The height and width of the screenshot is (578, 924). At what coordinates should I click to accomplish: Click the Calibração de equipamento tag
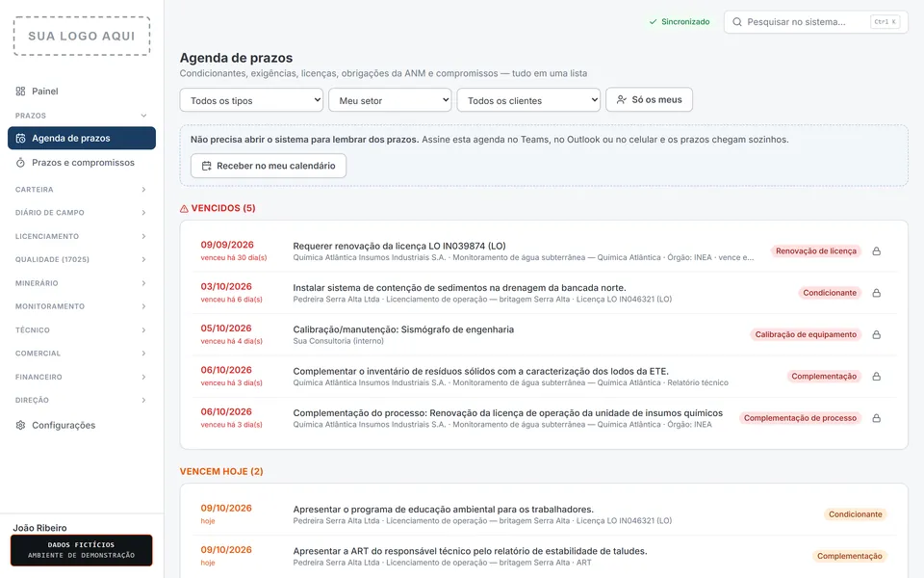click(x=806, y=334)
